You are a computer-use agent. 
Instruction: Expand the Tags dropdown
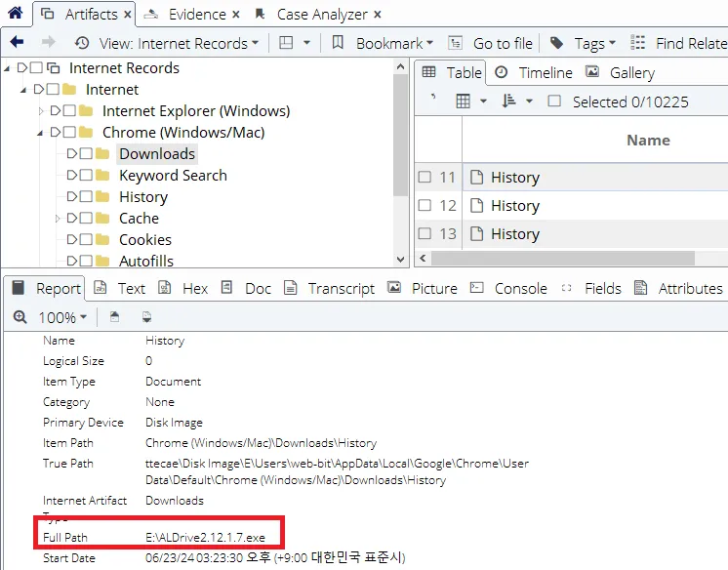coord(584,43)
